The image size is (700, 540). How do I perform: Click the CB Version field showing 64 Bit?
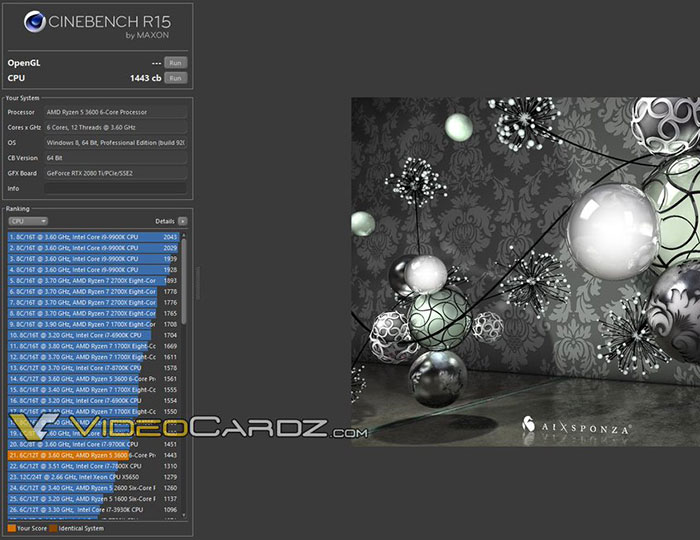[x=116, y=158]
